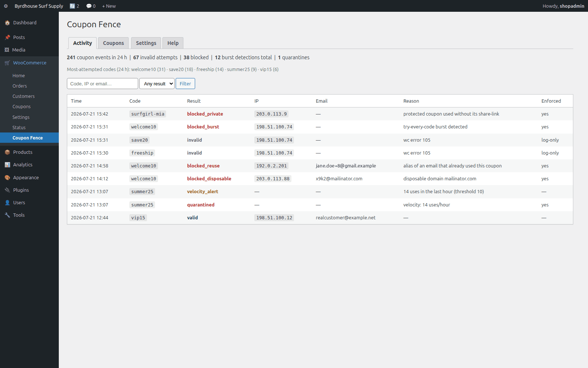Viewport: 588px width, 368px height.
Task: Switch to the Coupons tab
Action: (114, 43)
